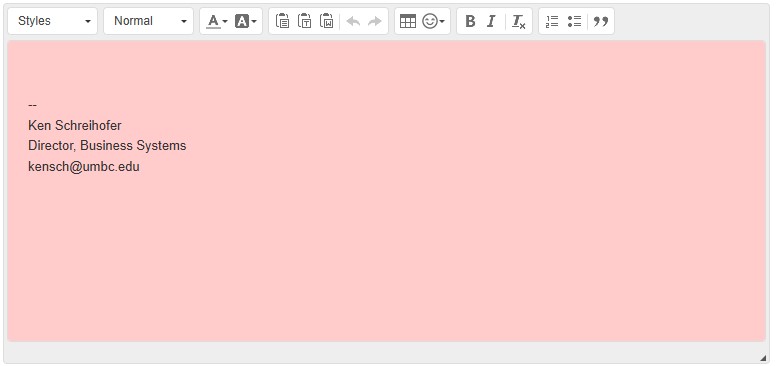Open the text color picker
The height and width of the screenshot is (366, 779).
tap(217, 21)
